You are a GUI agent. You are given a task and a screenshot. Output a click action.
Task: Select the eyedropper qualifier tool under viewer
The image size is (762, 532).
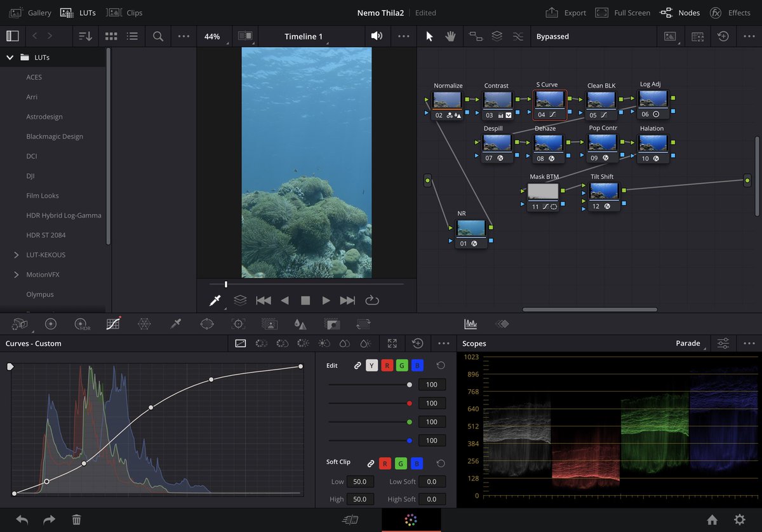pyautogui.click(x=215, y=300)
